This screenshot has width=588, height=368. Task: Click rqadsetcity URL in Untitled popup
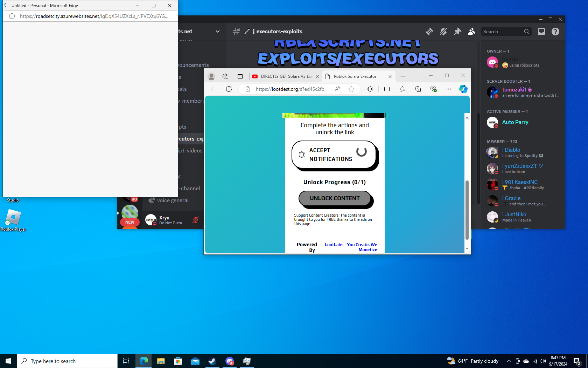pyautogui.click(x=94, y=16)
